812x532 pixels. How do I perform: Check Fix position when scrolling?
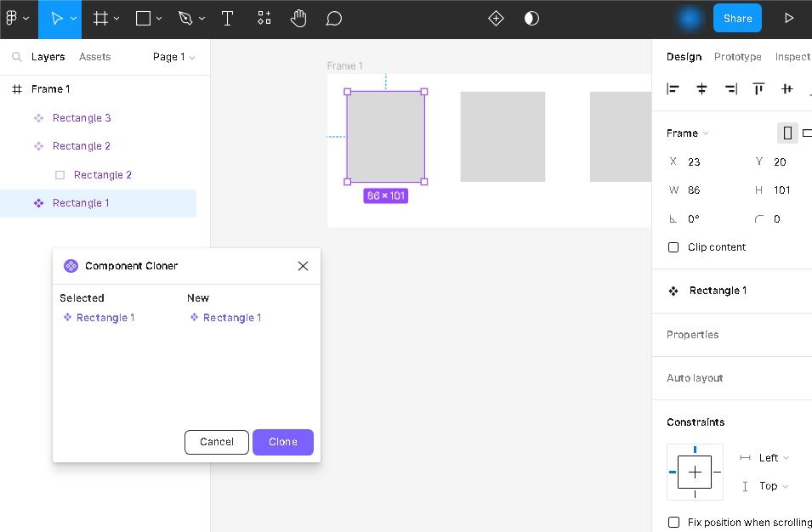point(673,522)
